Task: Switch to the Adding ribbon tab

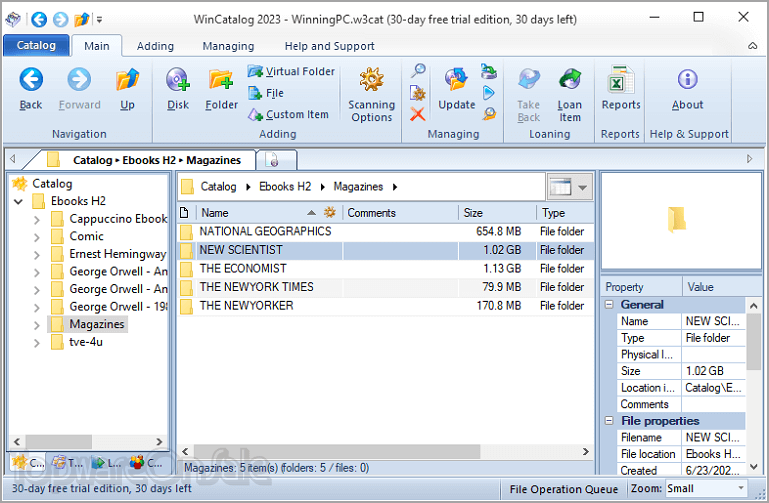Action: (155, 46)
